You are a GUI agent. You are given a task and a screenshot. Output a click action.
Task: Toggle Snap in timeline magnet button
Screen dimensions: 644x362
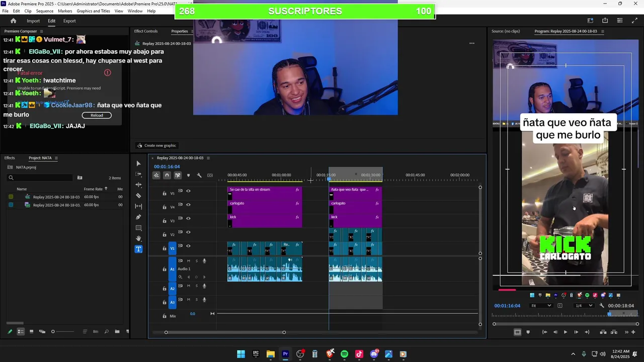[167, 175]
